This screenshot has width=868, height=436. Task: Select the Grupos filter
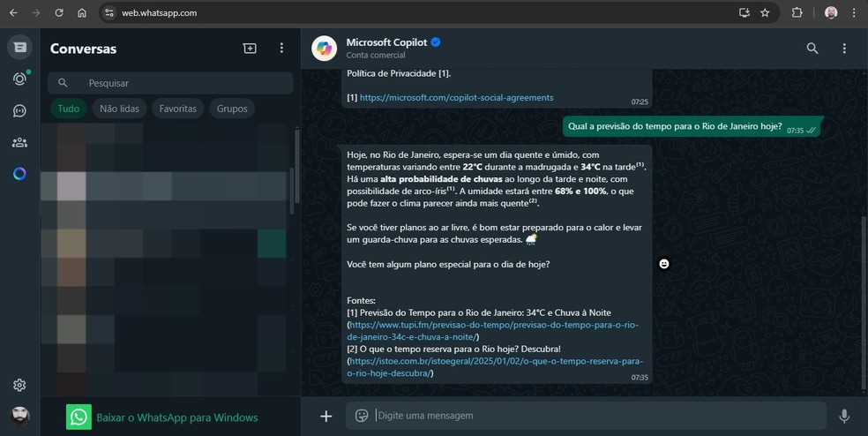(232, 109)
